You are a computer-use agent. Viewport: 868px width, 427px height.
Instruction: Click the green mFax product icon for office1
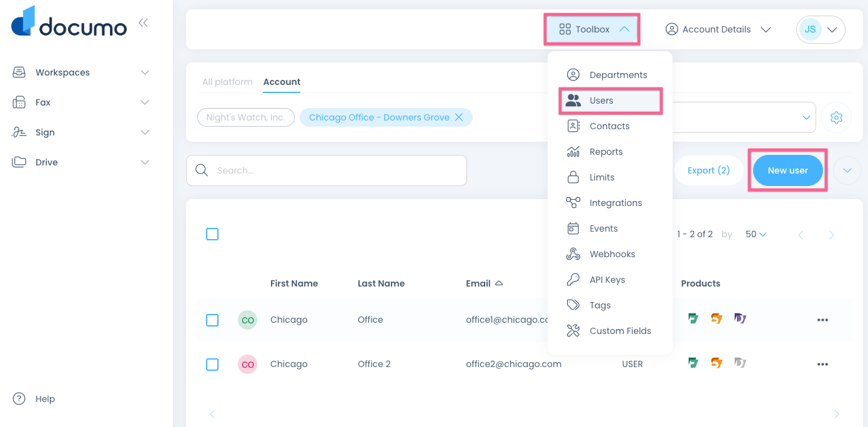pos(693,318)
